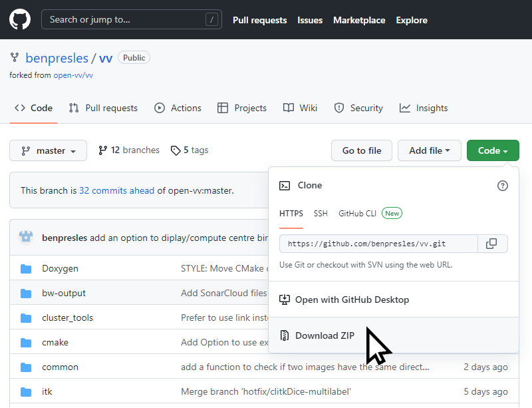532x408 pixels.
Task: Open Issues in the top navigation
Action: (310, 20)
